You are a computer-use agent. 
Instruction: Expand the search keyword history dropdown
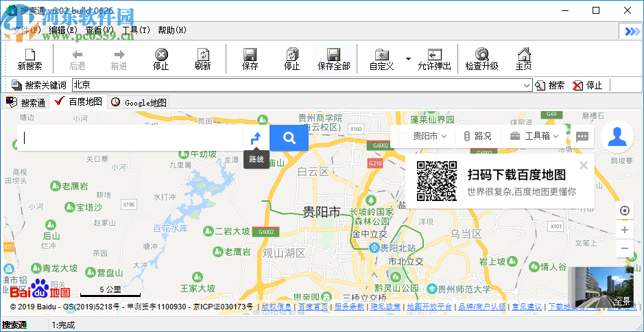tap(527, 86)
